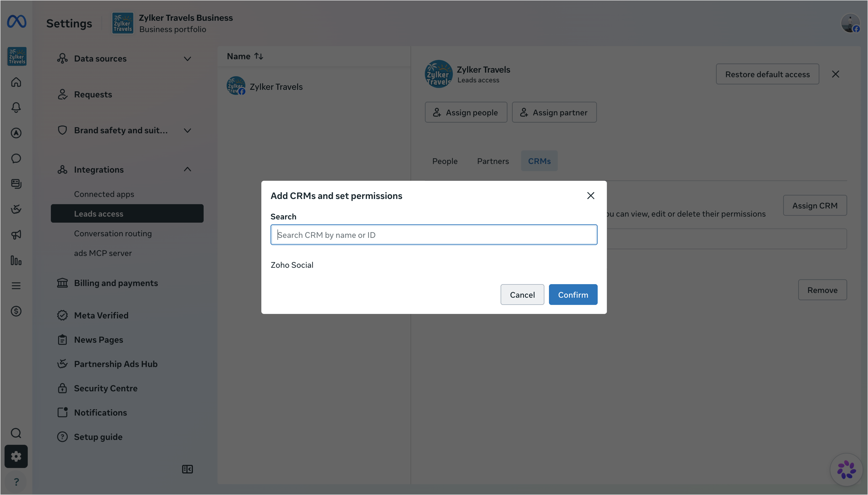Open the profile avatar menu

tap(850, 23)
